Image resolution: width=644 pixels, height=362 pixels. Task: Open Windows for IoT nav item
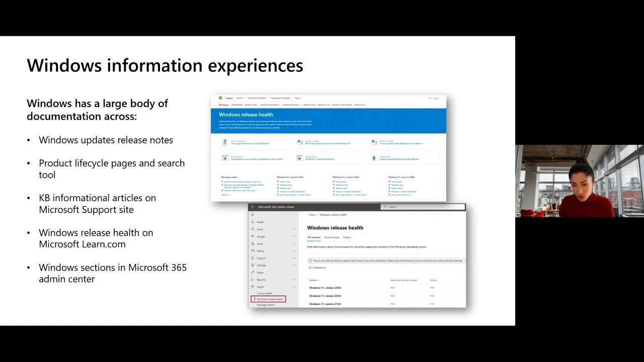pyautogui.click(x=324, y=105)
